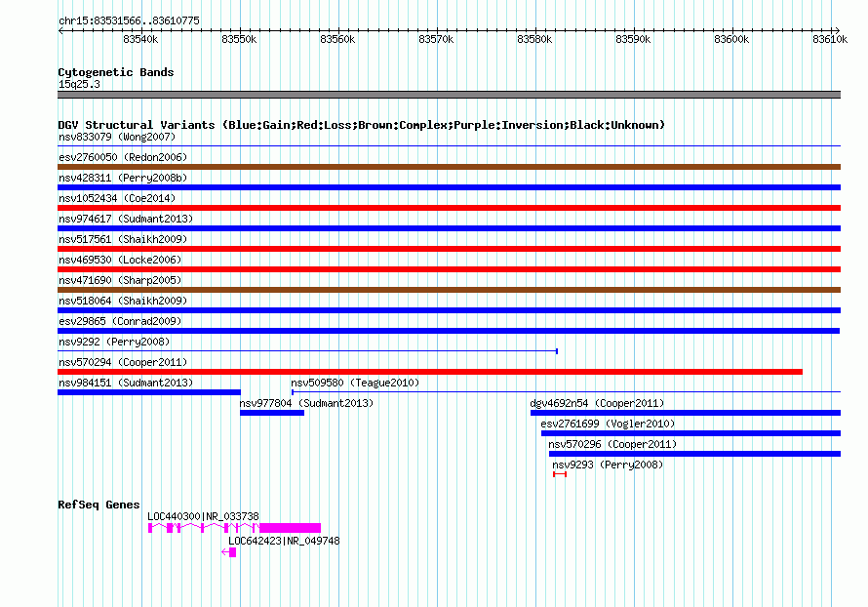The width and height of the screenshot is (868, 607).
Task: Click the 83540k ruler tick label
Action: pos(140,39)
